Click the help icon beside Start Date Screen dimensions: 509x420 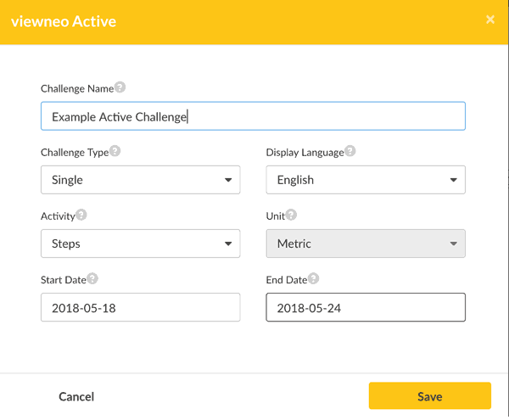click(x=92, y=278)
